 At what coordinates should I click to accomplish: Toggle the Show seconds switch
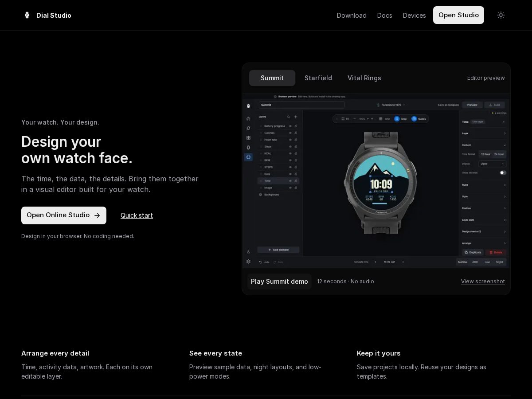coord(503,172)
